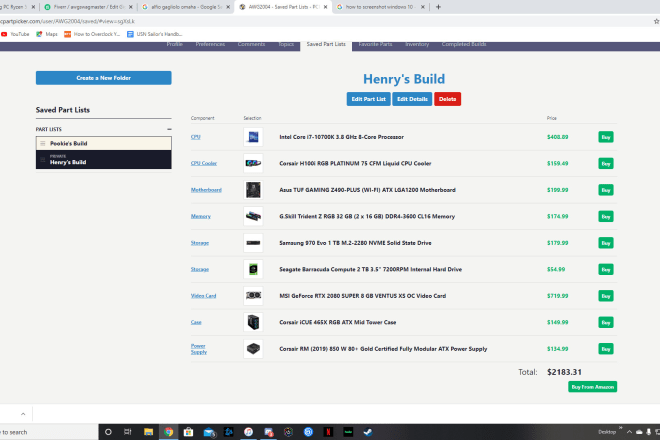The height and width of the screenshot is (440, 660).
Task: Open the G.Skill Trident Z memory thumbnail
Action: 253,216
